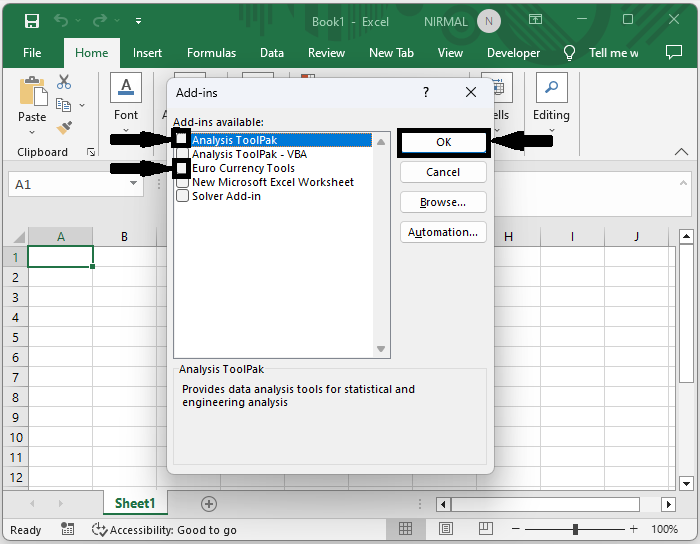Click the Save icon in title bar
The height and width of the screenshot is (546, 700).
pos(32,21)
